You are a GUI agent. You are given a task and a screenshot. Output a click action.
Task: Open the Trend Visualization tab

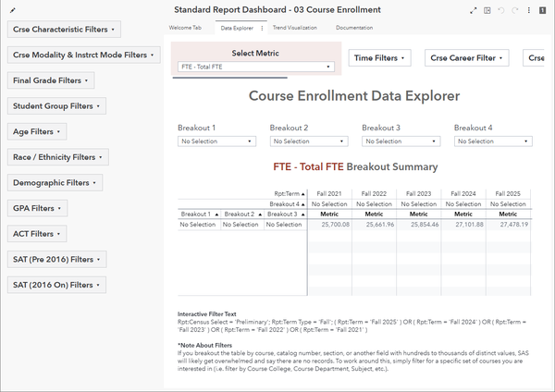pyautogui.click(x=295, y=28)
